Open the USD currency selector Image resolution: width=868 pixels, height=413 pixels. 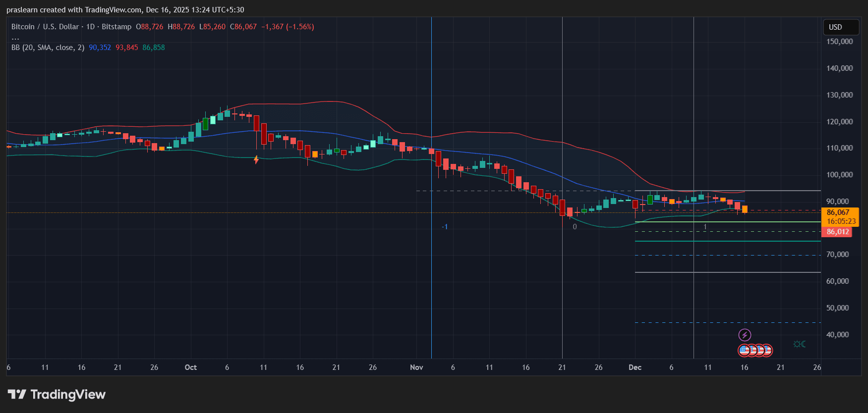tap(841, 27)
